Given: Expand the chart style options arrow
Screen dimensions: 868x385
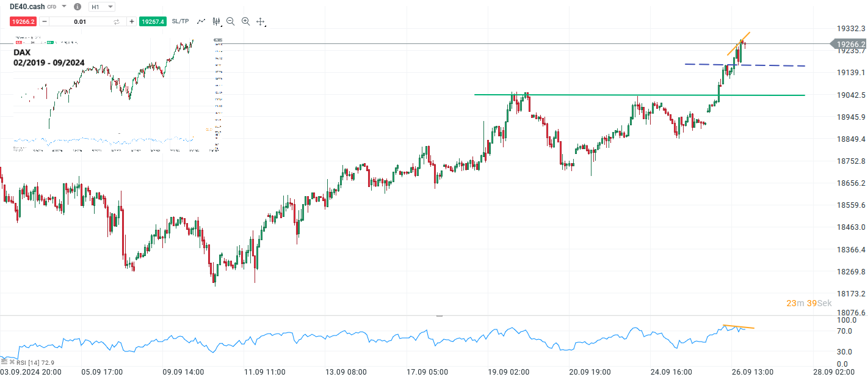Looking at the screenshot, I should pos(221,25).
